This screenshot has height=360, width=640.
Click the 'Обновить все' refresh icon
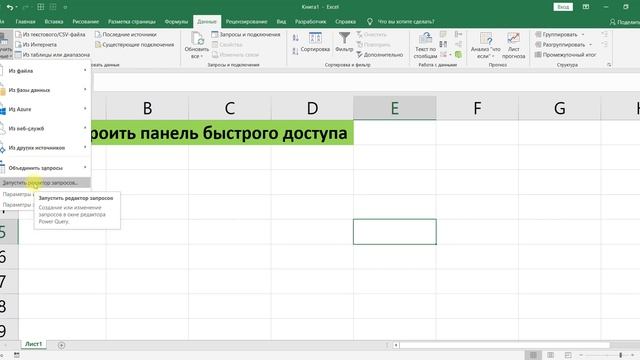pyautogui.click(x=197, y=39)
